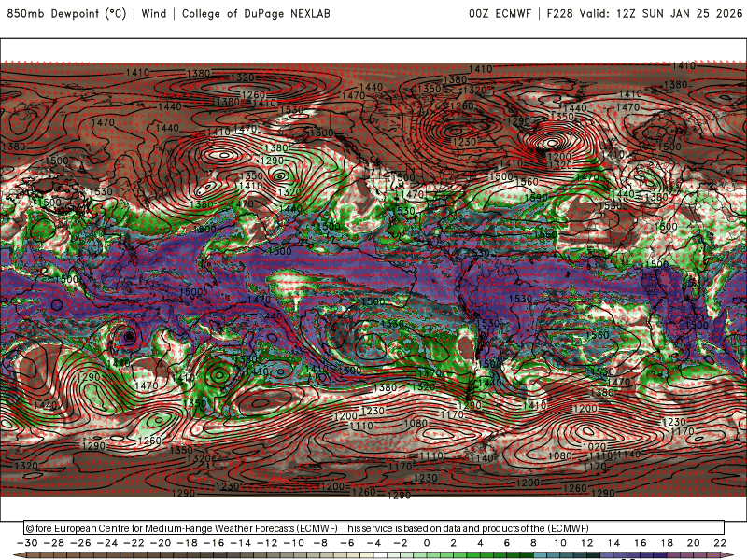
Task: Click the '850mb Dewpoint (°C)' title text
Action: click(66, 13)
